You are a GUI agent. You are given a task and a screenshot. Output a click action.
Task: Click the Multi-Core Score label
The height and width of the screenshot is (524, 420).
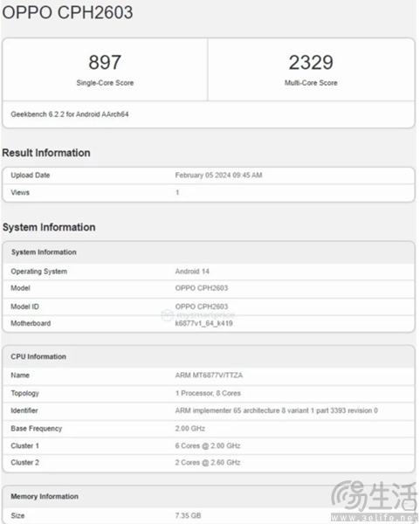pos(311,83)
